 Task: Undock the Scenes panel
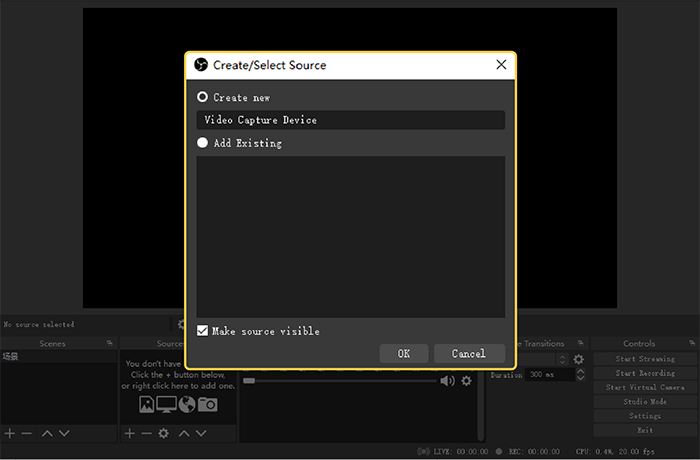pyautogui.click(x=110, y=343)
